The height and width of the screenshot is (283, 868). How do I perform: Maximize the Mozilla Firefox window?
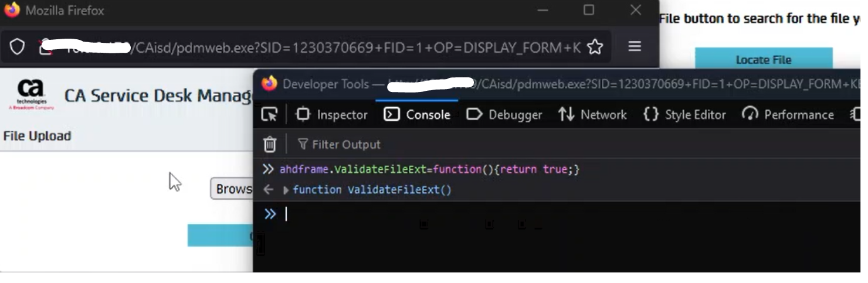[x=589, y=10]
